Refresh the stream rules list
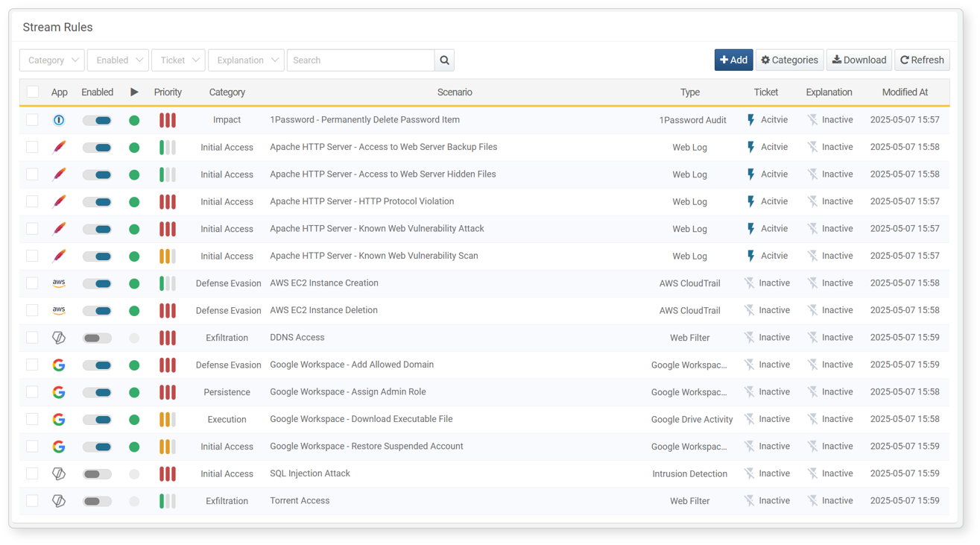The image size is (980, 545). tap(922, 60)
